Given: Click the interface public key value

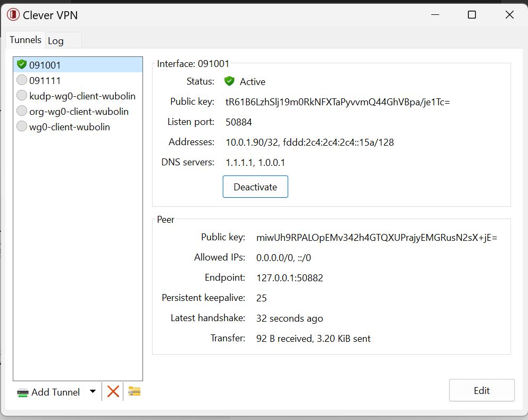Looking at the screenshot, I should (x=338, y=102).
